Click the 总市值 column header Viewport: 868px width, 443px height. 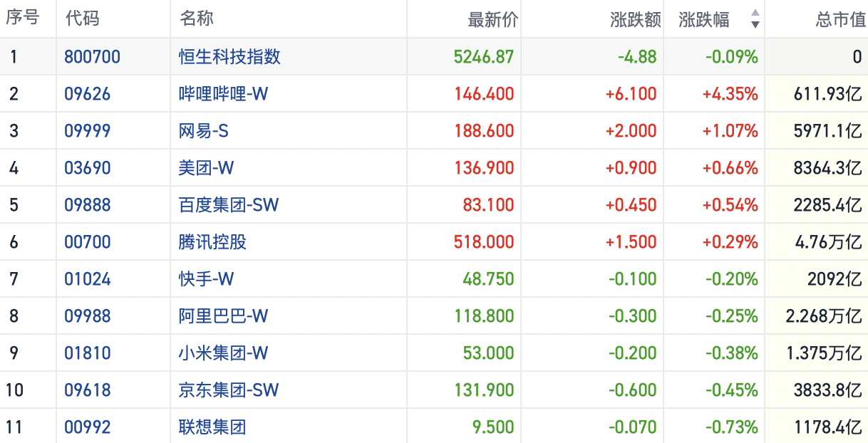[840, 19]
